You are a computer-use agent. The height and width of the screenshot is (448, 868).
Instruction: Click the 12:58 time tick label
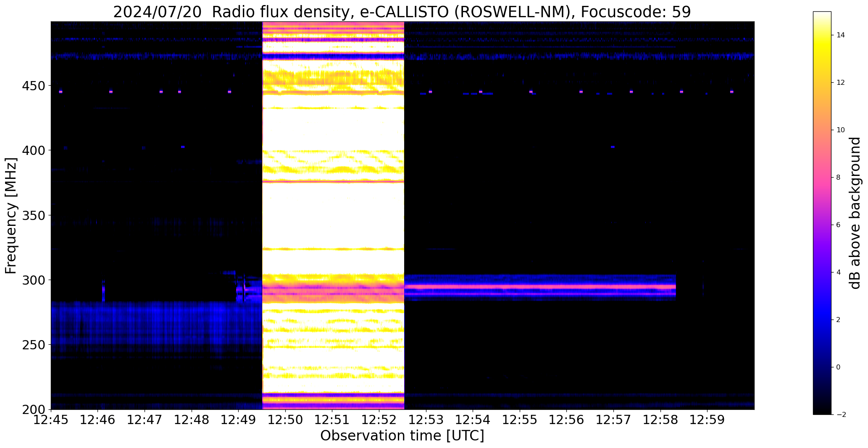[660, 419]
